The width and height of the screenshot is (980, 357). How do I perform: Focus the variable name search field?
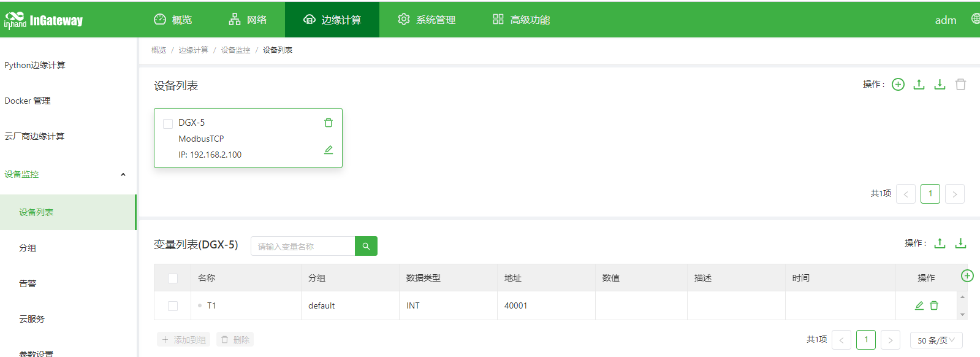click(303, 246)
